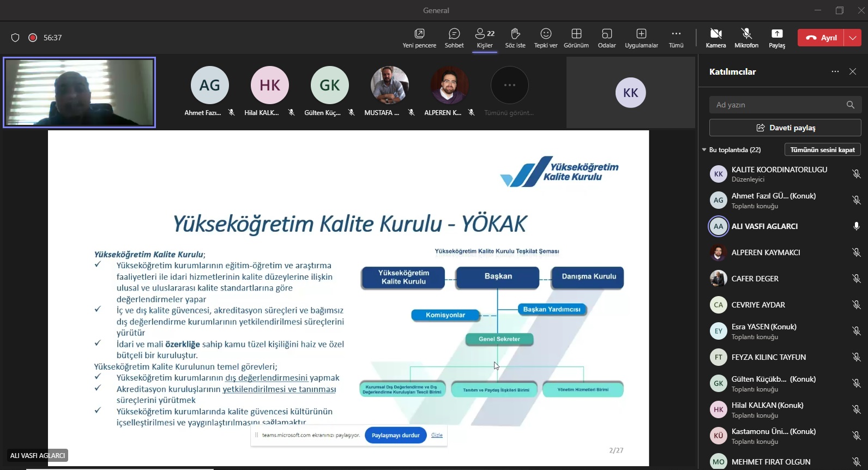
Task: Click the shield security icon
Action: (15, 38)
